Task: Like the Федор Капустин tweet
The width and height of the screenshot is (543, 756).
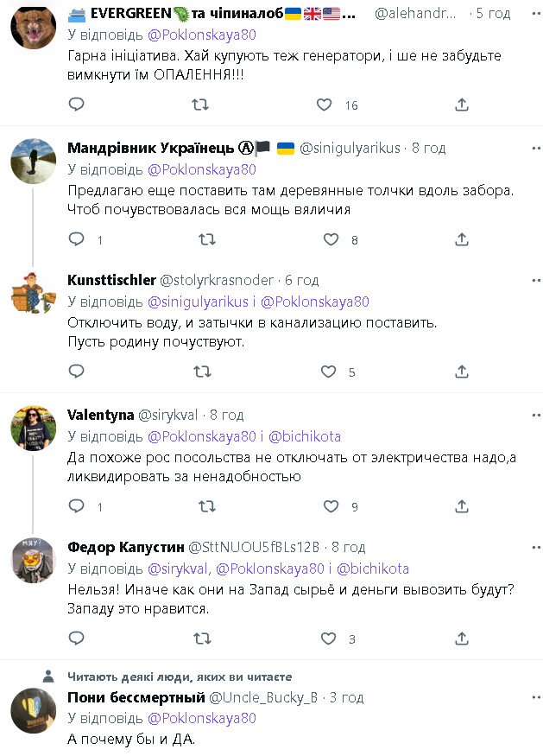Action: tap(328, 638)
